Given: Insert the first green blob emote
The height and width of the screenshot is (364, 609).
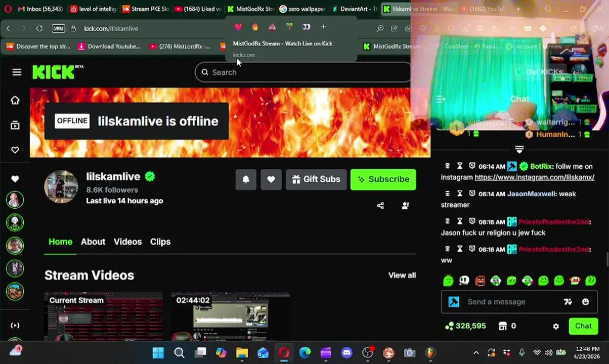Looking at the screenshot, I should 448,281.
